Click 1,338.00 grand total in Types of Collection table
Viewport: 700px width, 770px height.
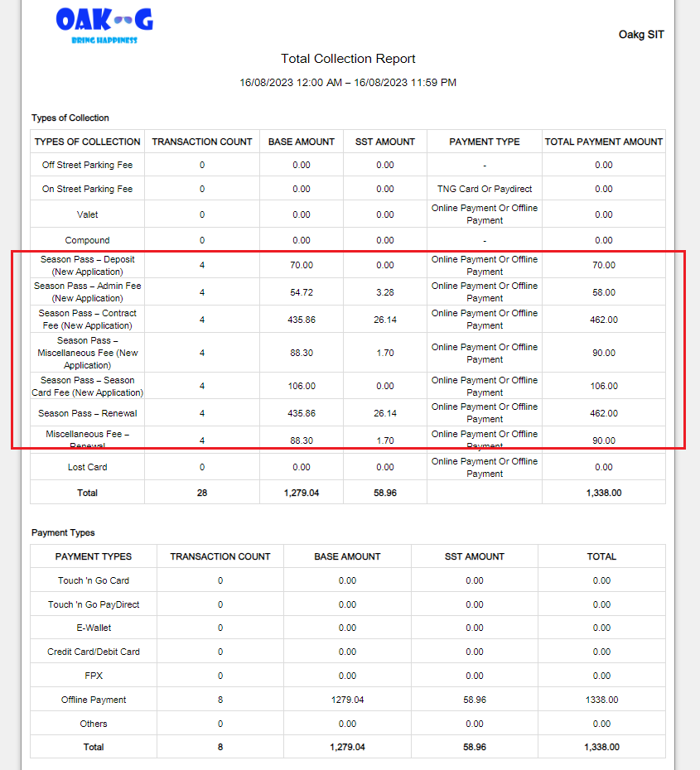604,493
